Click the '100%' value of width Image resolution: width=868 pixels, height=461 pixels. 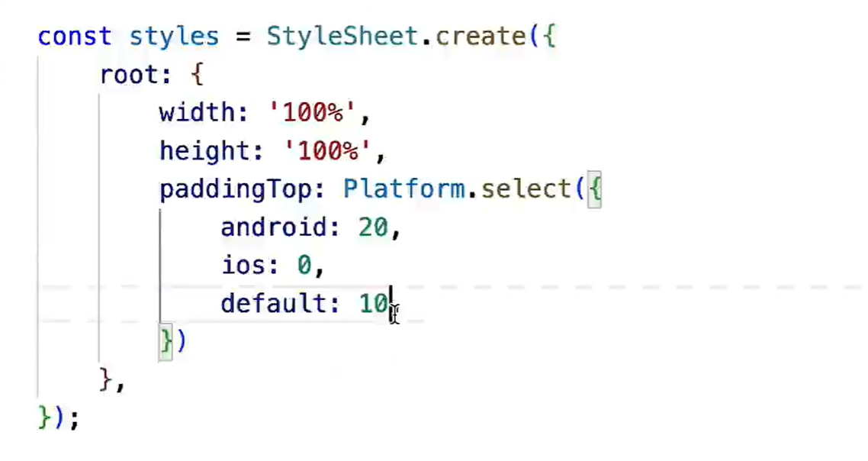point(313,112)
